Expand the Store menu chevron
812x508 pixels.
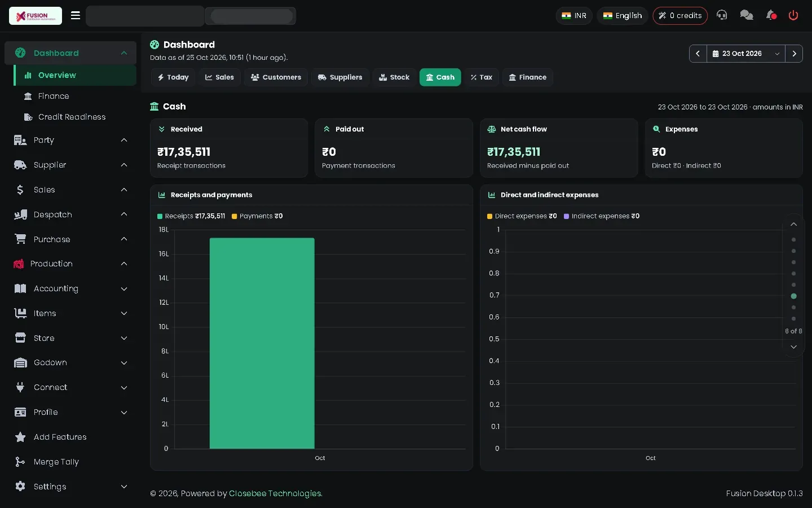tap(124, 338)
